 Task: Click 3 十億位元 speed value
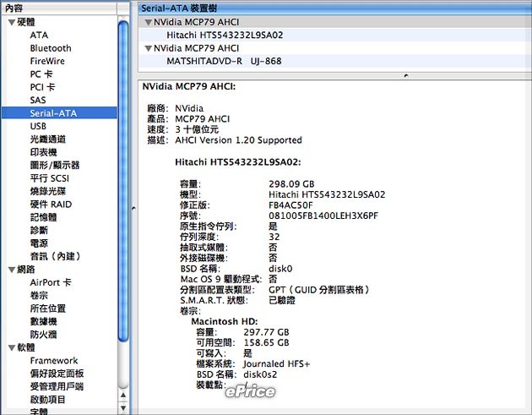click(x=197, y=129)
